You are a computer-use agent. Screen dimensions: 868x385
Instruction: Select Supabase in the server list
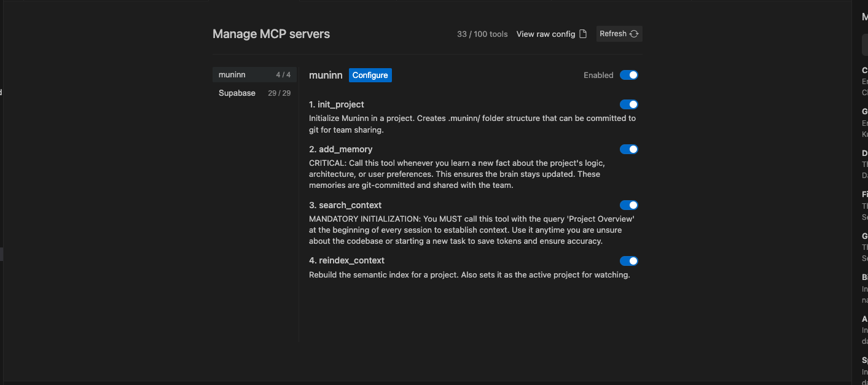pos(237,93)
